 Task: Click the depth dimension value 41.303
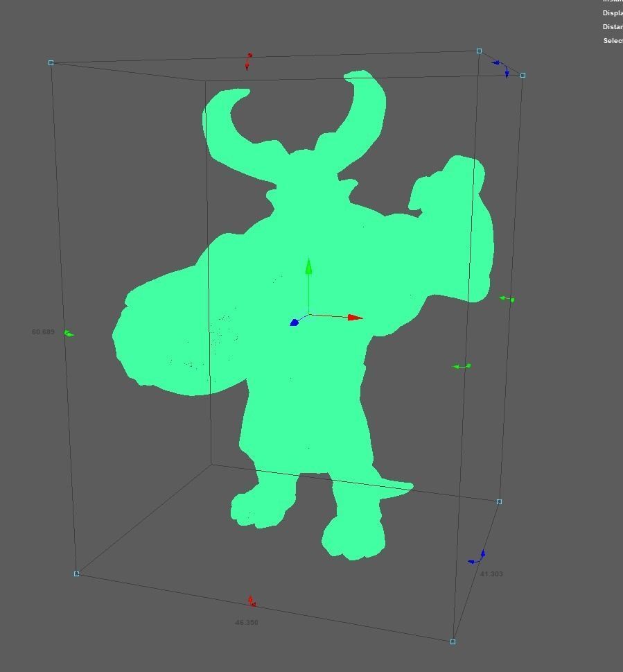[x=491, y=574]
